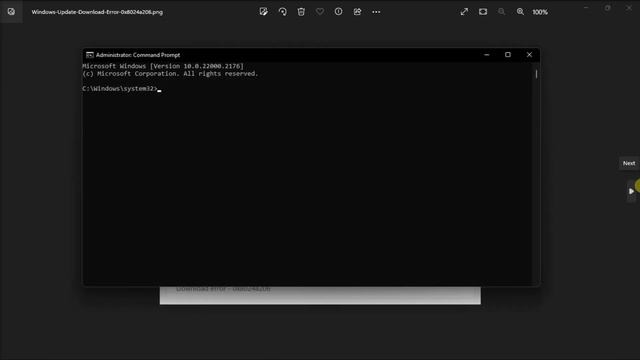This screenshot has width=640, height=360.
Task: Add image to favorites with heart icon
Action: click(x=320, y=12)
